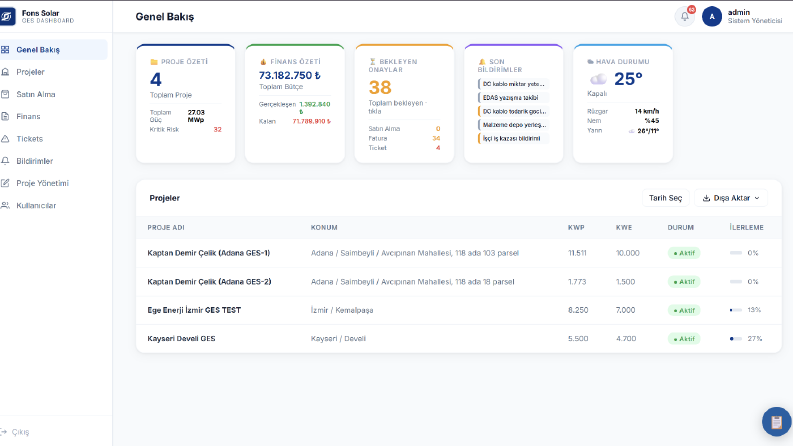Click the Tarih Seç button
Screen dimensions: 793x446
(666, 198)
